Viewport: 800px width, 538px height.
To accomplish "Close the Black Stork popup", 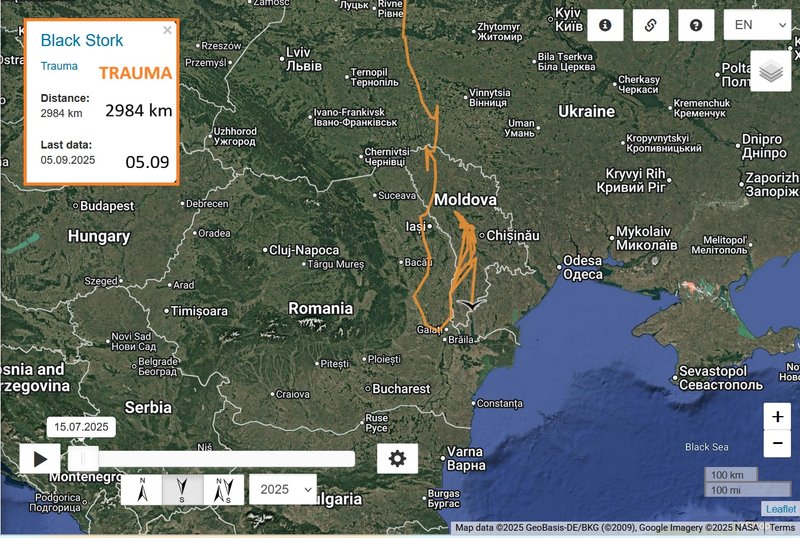I will coord(167,30).
